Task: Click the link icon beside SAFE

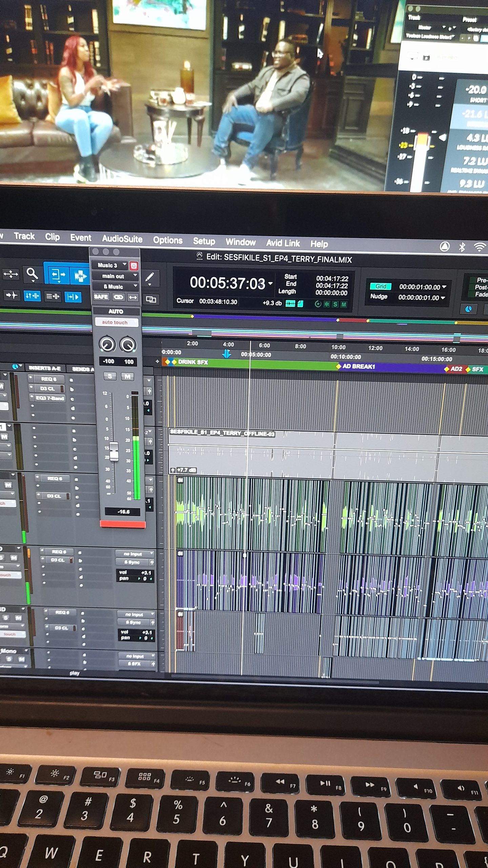Action: point(118,297)
